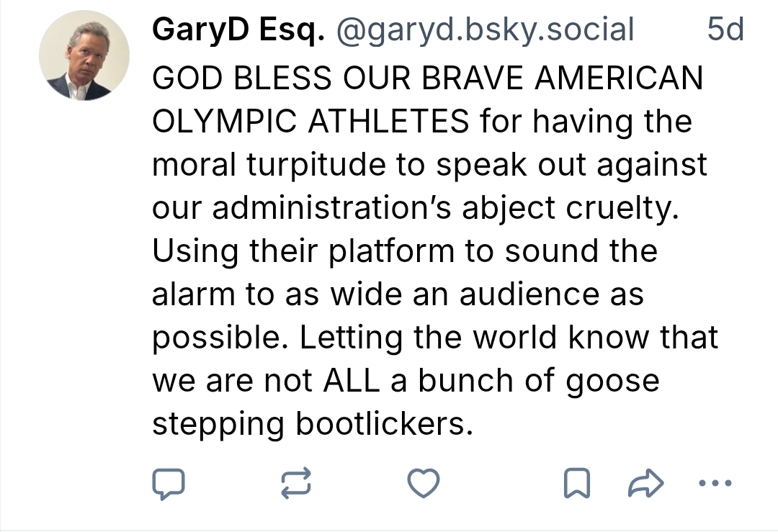Share the post via arrow icon
The image size is (778, 532).
coord(645,483)
